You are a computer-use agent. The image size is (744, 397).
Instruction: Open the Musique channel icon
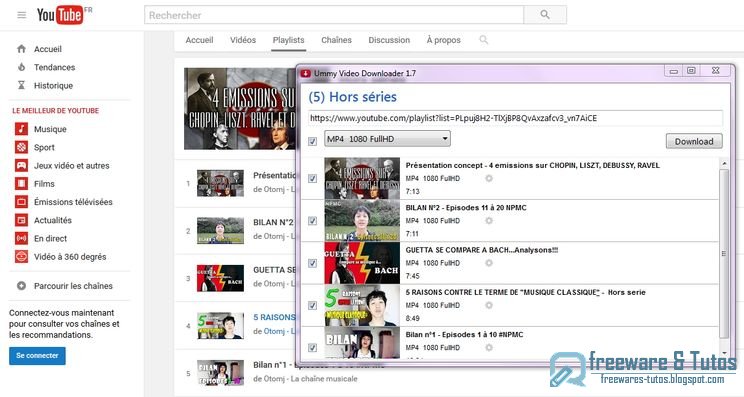pyautogui.click(x=21, y=129)
